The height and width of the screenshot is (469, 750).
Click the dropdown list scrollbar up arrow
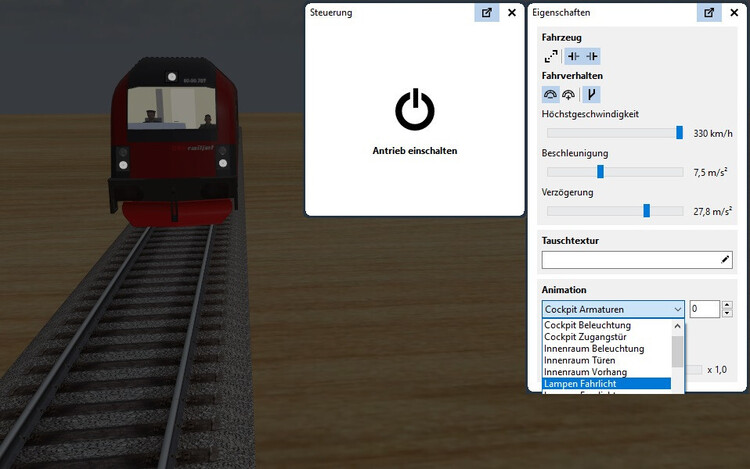click(677, 326)
